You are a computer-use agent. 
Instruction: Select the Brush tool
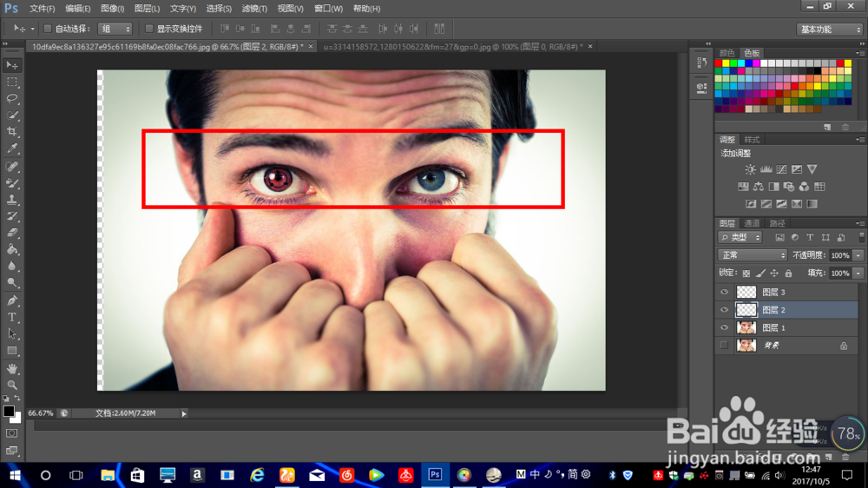[12, 183]
